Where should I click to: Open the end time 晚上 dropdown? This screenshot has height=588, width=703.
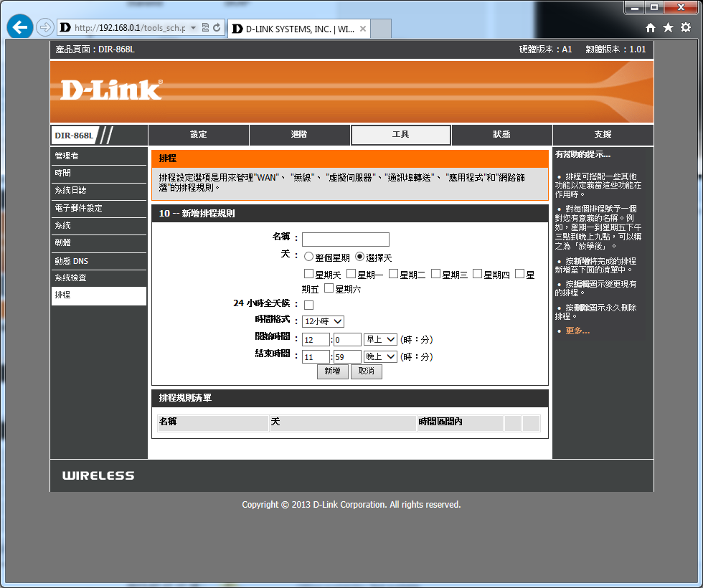(x=380, y=356)
